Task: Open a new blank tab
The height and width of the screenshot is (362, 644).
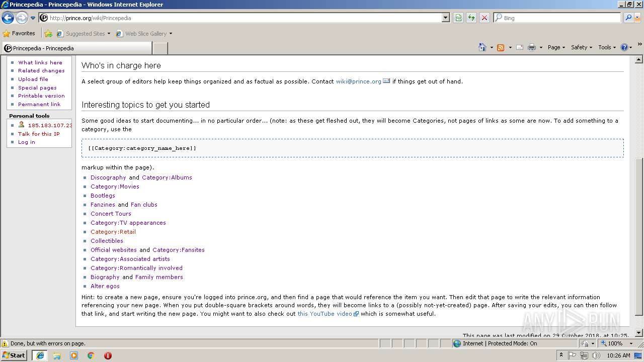Action: [160, 48]
